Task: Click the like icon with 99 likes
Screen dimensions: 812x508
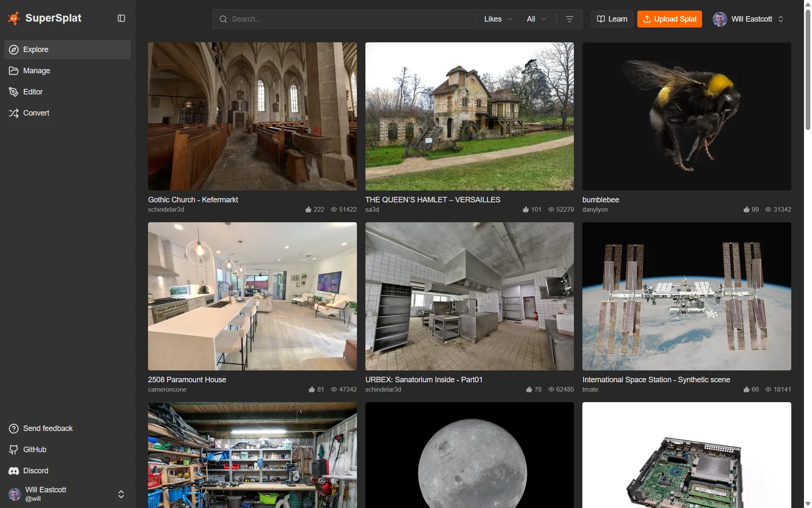Action: tap(746, 210)
